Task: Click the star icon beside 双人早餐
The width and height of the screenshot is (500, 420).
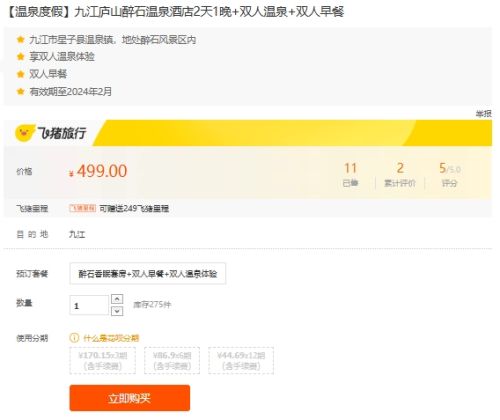Action: (21, 74)
